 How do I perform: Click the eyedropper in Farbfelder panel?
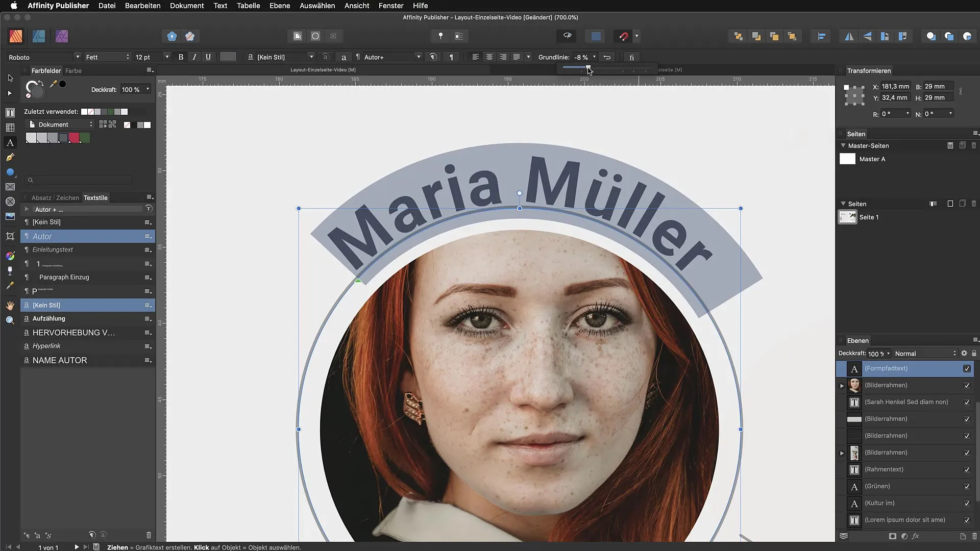point(53,84)
